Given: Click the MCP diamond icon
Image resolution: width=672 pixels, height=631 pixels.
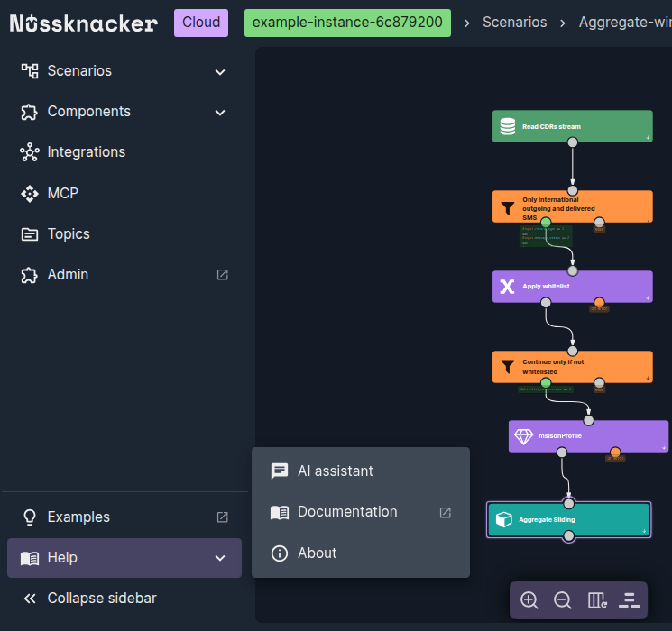Looking at the screenshot, I should point(30,194).
